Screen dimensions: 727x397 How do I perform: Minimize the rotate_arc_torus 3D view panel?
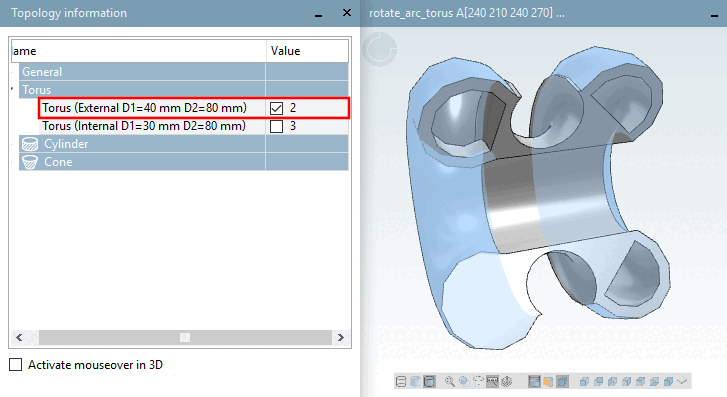point(714,15)
